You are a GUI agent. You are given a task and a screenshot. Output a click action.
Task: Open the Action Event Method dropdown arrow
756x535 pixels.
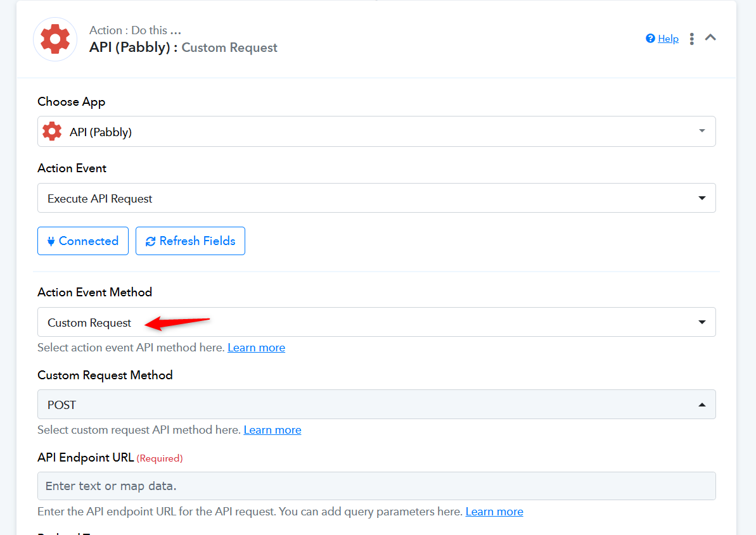click(x=702, y=322)
